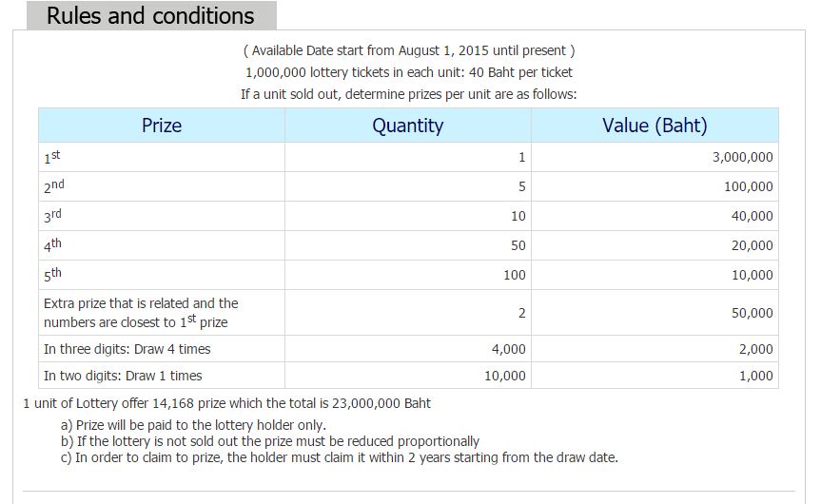Screen dimensions: 821x504
Task: Click the 50,000 extra prize value
Action: coord(752,313)
